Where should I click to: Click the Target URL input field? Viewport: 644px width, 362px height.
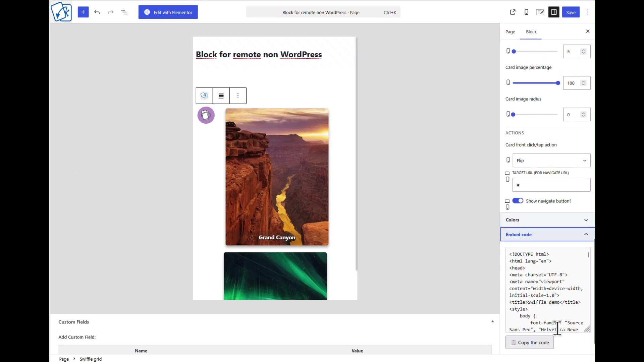coord(551,185)
